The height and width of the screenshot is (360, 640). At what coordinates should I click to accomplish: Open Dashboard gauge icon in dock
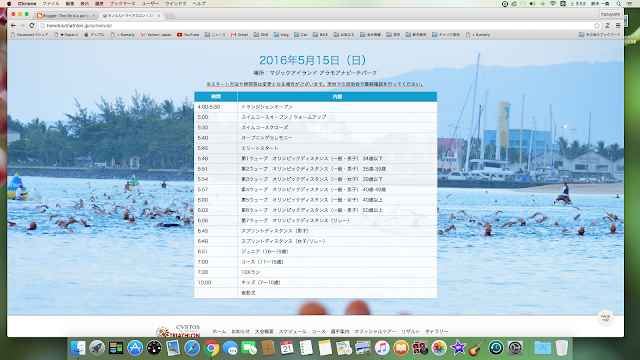pos(154,348)
